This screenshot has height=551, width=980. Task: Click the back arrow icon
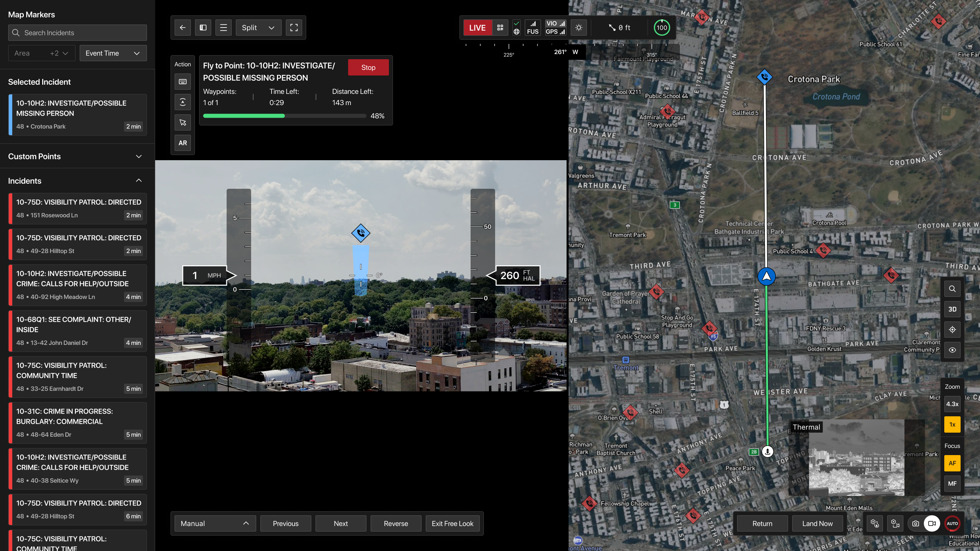tap(183, 27)
